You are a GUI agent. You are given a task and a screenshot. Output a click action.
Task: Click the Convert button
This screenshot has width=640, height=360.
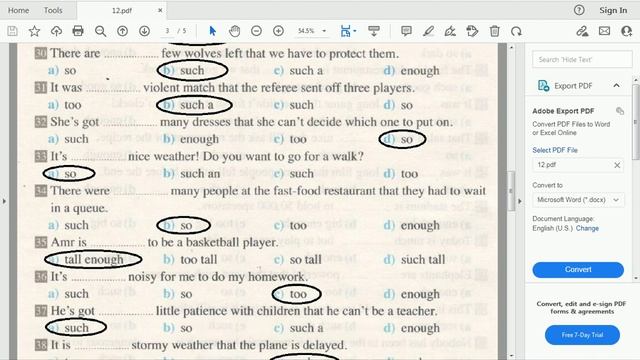[x=578, y=269]
